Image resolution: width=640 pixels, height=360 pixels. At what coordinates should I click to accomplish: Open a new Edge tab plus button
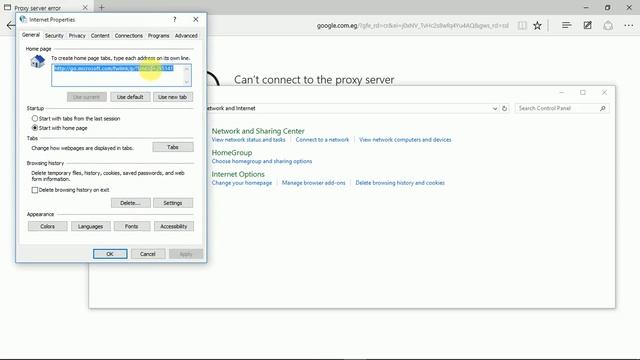click(102, 7)
